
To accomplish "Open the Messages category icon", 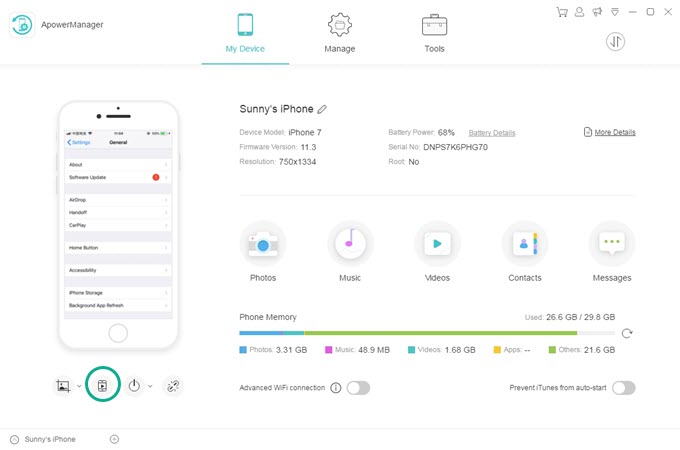I will tap(612, 244).
